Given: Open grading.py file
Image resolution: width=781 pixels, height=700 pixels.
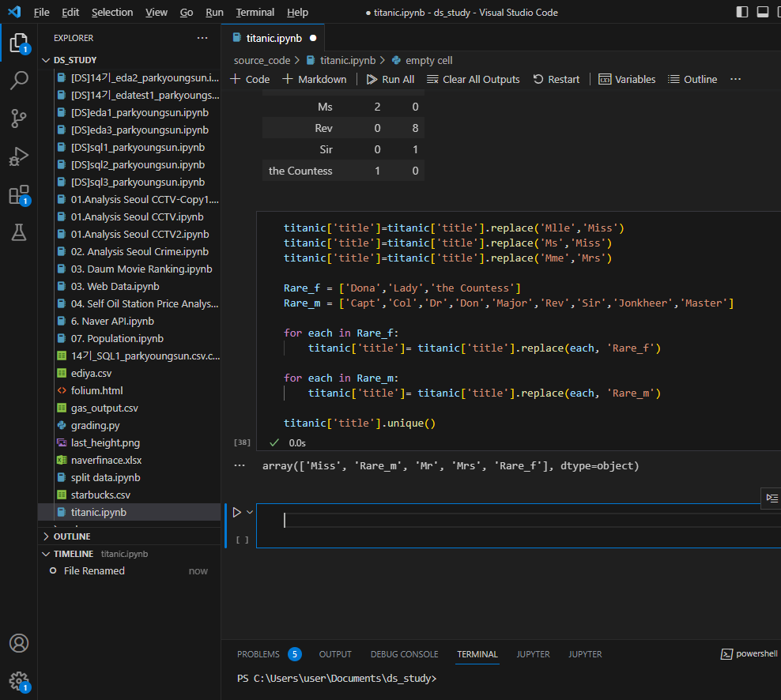Looking at the screenshot, I should pos(95,426).
